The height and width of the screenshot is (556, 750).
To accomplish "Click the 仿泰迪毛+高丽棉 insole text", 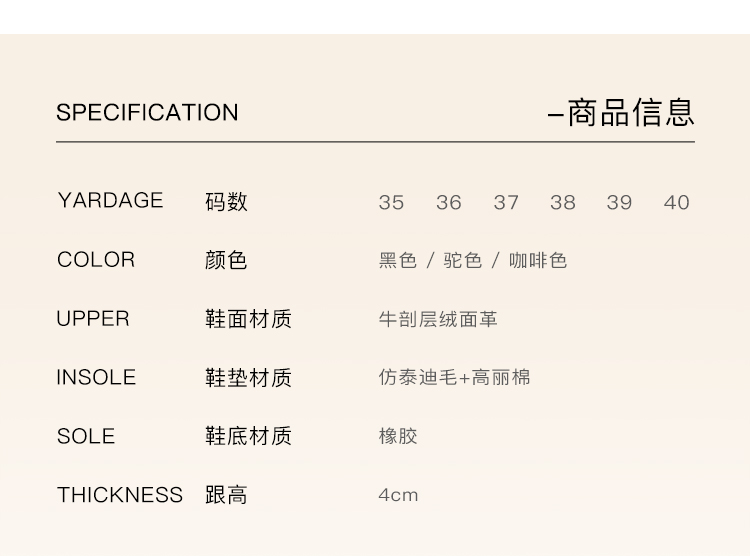I will point(455,378).
